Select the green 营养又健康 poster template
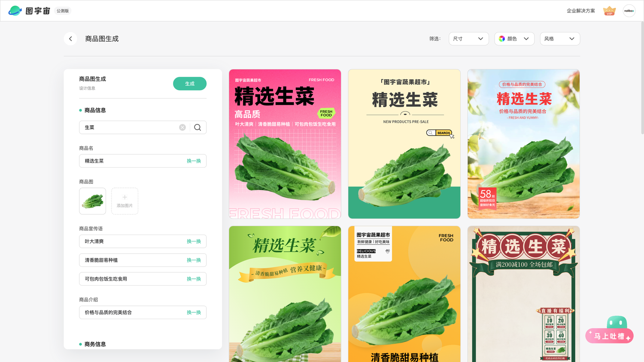The width and height of the screenshot is (644, 362). 285,294
